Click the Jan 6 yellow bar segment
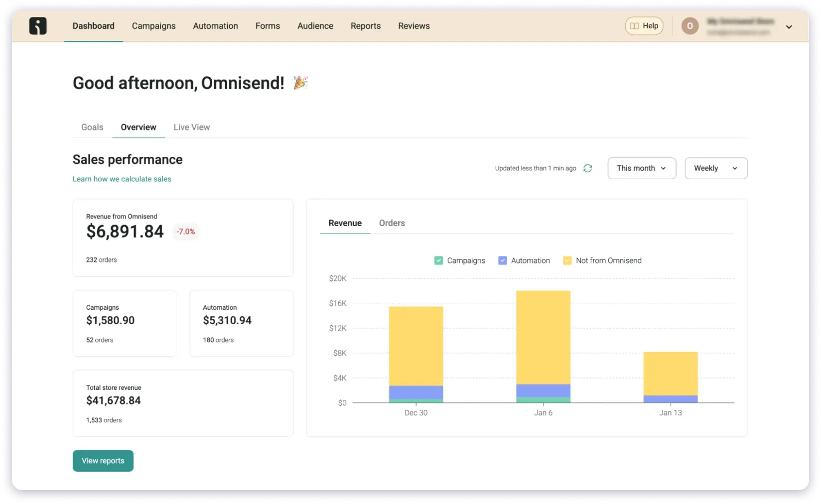The width and height of the screenshot is (821, 504). pyautogui.click(x=543, y=337)
